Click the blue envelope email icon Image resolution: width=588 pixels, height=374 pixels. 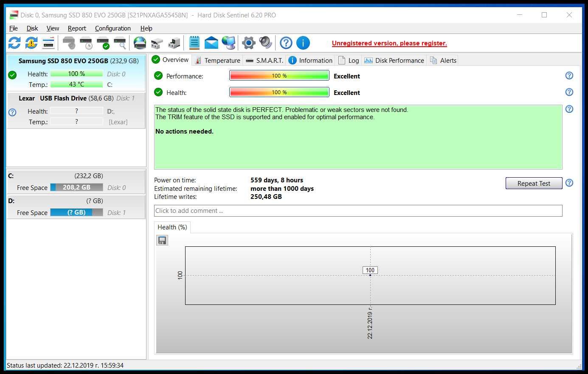pyautogui.click(x=211, y=43)
